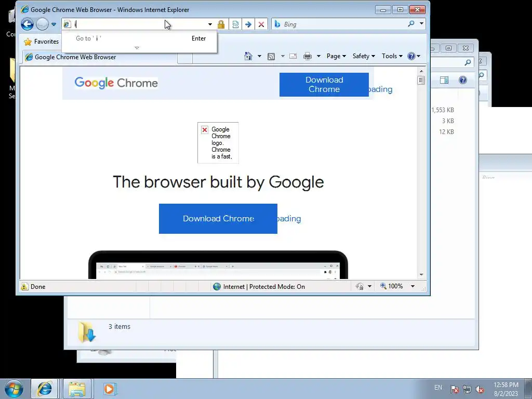Click the Go arrow button
This screenshot has height=399, width=532.
pyautogui.click(x=248, y=24)
